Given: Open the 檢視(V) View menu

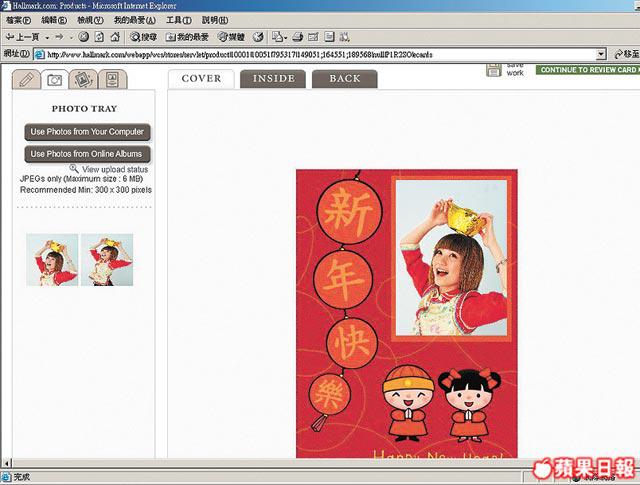Looking at the screenshot, I should click(90, 20).
